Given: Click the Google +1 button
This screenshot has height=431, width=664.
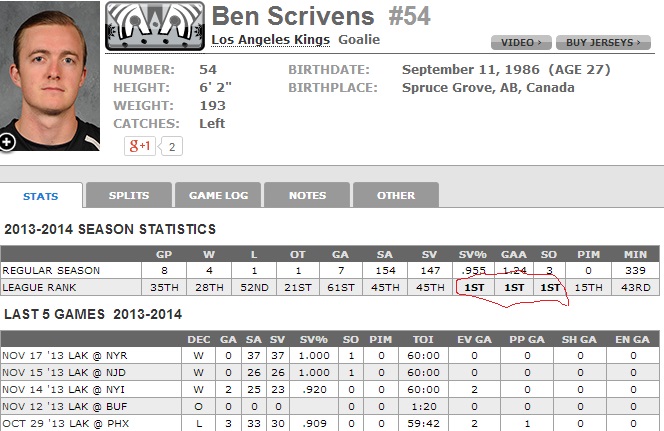Looking at the screenshot, I should pos(140,146).
